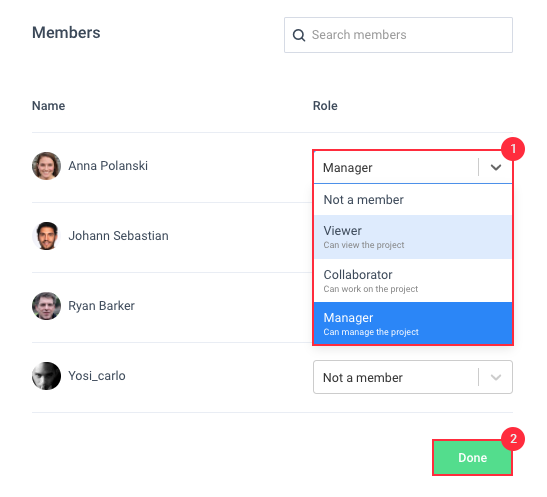
Task: Click the Role column header
Action: point(325,106)
